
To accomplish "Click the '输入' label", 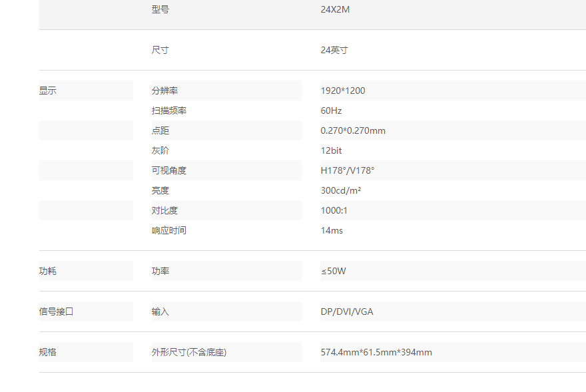I will (x=160, y=311).
